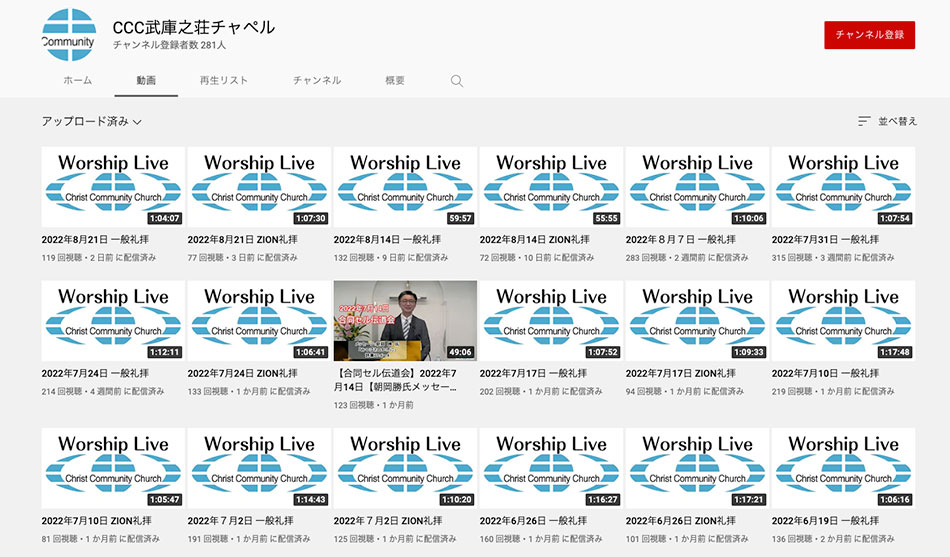
Task: Open the 2022年6月26日 一般礼拝 thumbnail
Action: click(551, 468)
